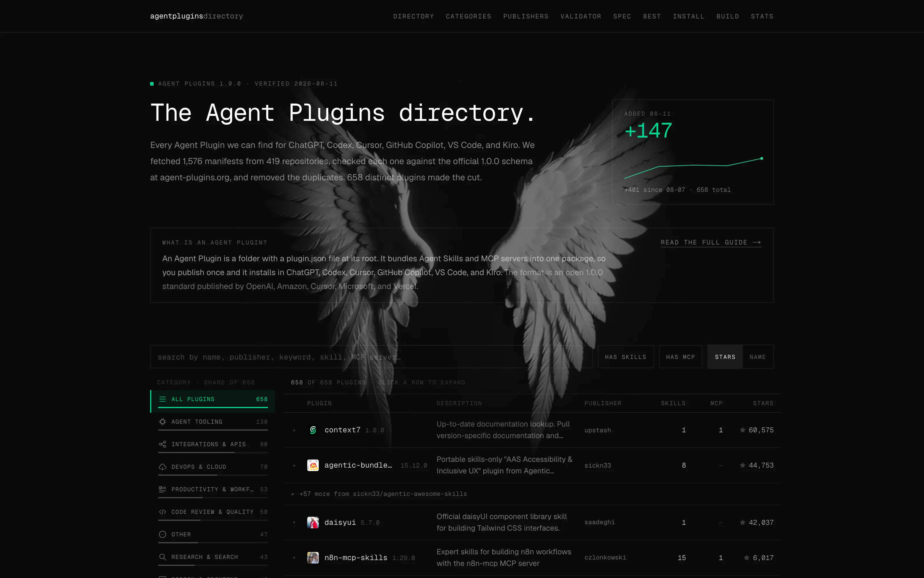Click the daisyui plugin avatar
Viewport: 924px width, 578px height.
pyautogui.click(x=313, y=522)
